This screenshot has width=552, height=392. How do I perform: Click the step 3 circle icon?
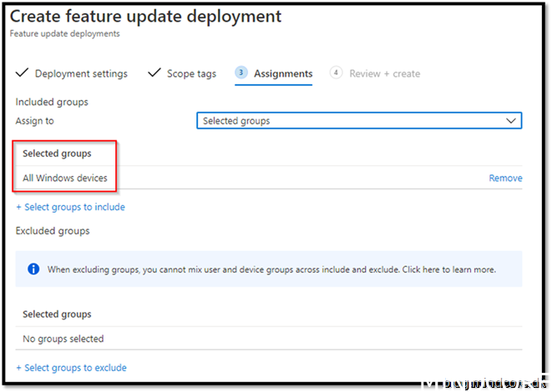pos(241,73)
